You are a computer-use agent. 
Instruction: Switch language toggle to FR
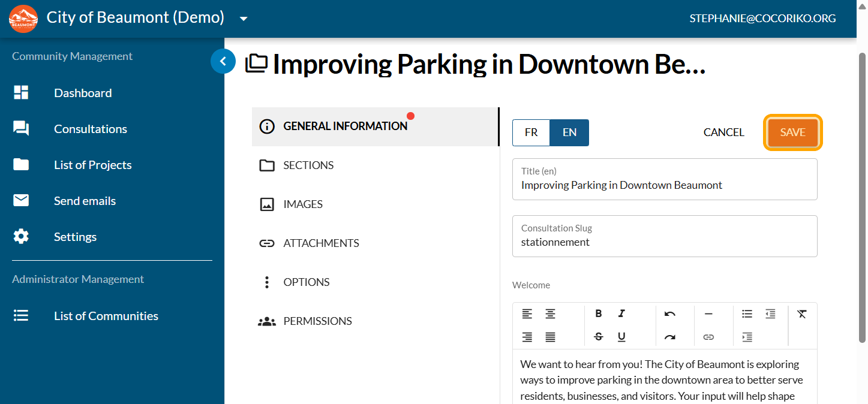[x=531, y=132]
